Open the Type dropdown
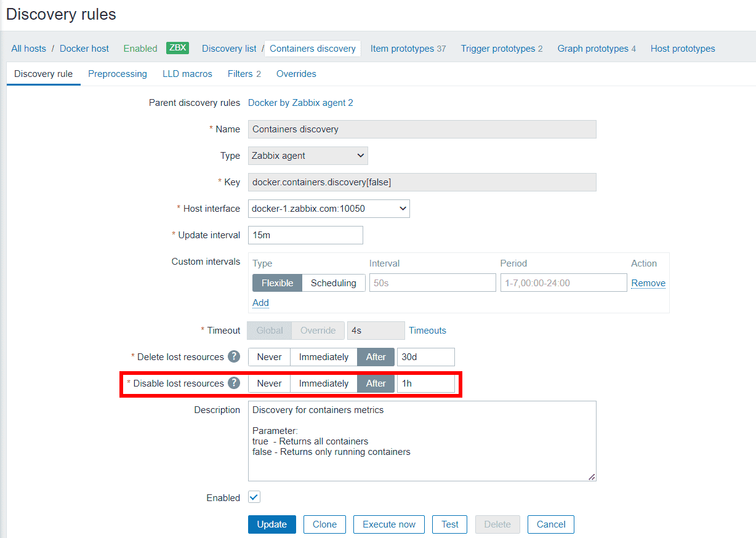 point(307,155)
